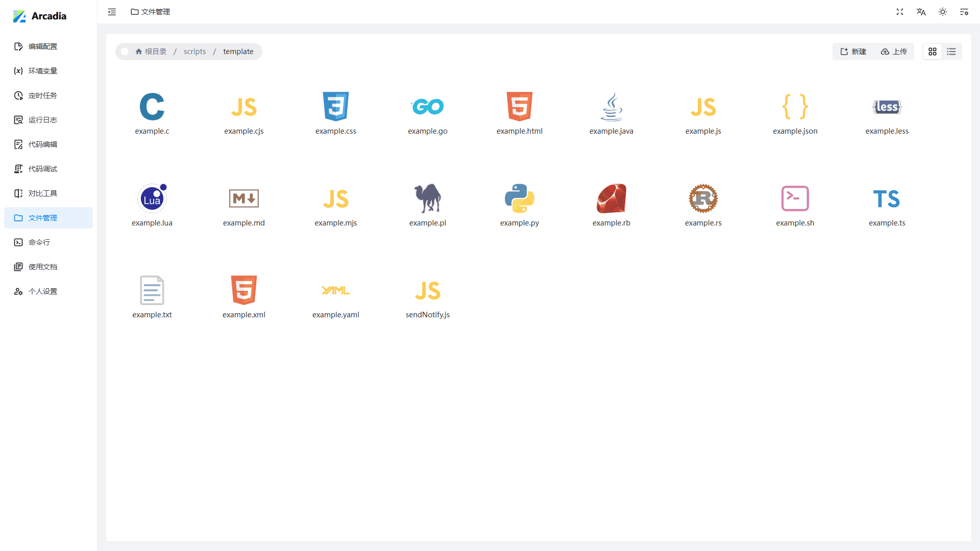This screenshot has width=980, height=551.
Task: Toggle fullscreen mode icon in top bar
Action: pyautogui.click(x=900, y=12)
